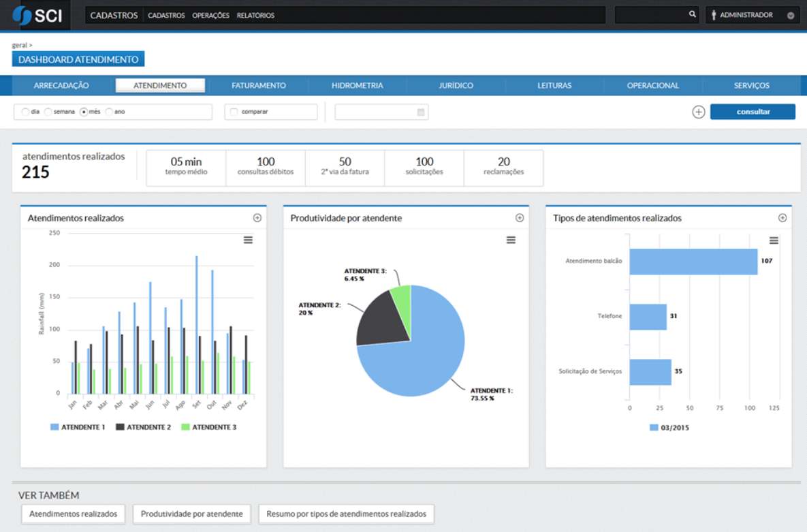Open the calendar date picker icon
Screen dimensions: 807x532
pos(421,112)
